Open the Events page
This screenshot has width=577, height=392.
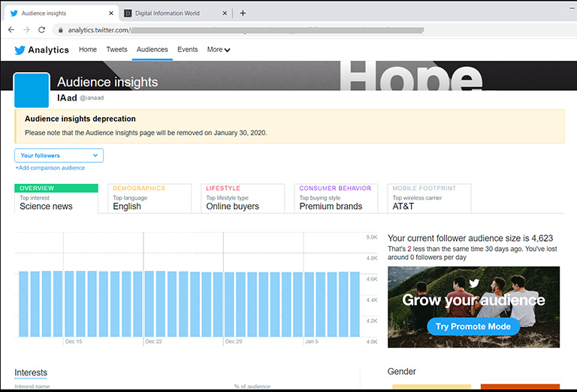[x=187, y=50]
